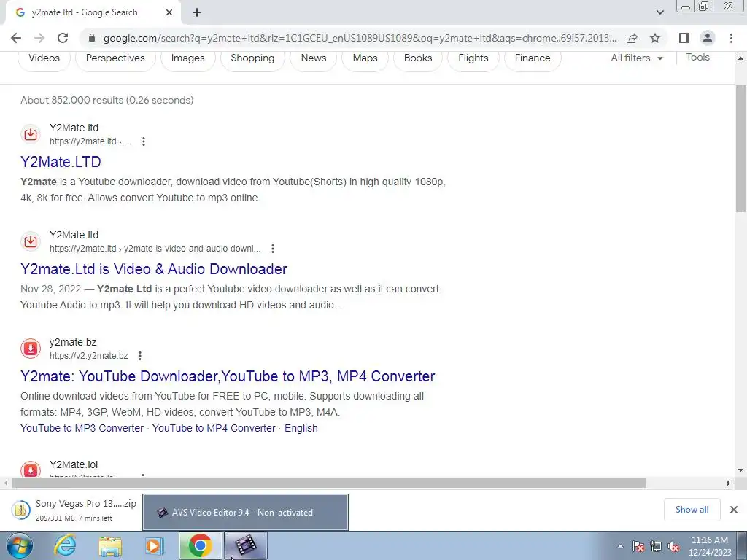The width and height of the screenshot is (747, 560).
Task: Open the YouTube to MP4 Converter sitelink
Action: (214, 428)
